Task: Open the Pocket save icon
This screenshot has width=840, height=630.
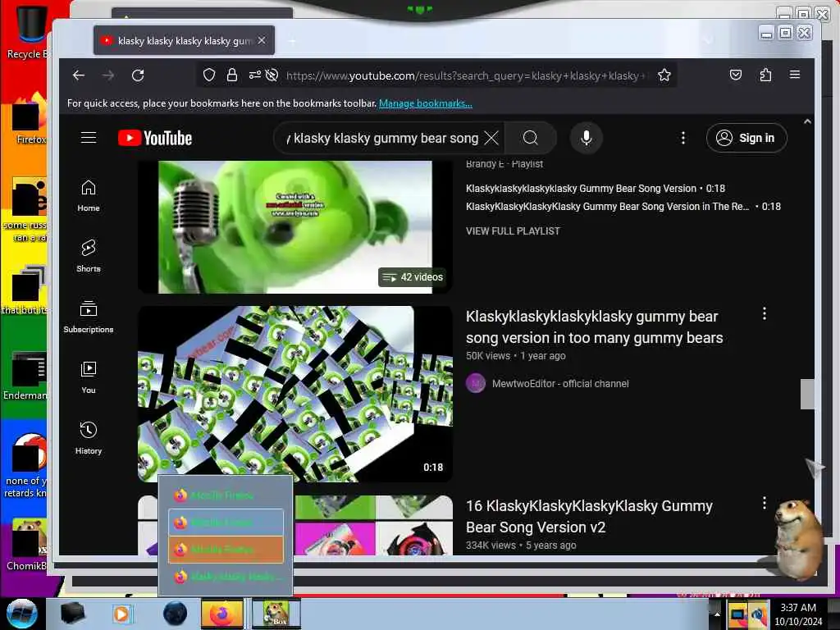Action: point(736,75)
